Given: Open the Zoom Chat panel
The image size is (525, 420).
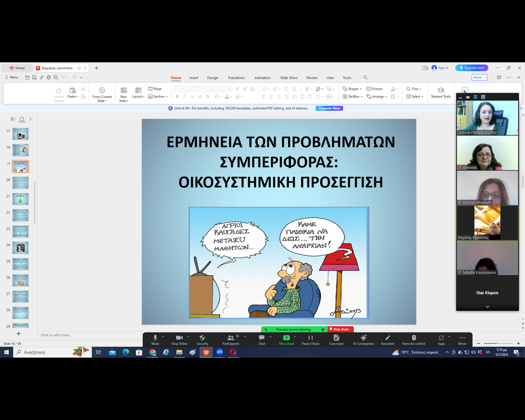Looking at the screenshot, I should coord(262,338).
